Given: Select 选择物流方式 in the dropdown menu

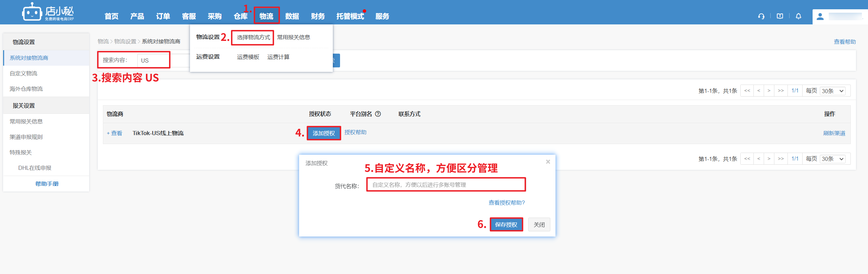Looking at the screenshot, I should pyautogui.click(x=253, y=37).
